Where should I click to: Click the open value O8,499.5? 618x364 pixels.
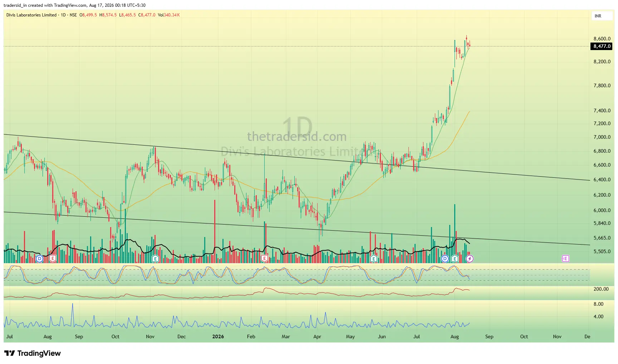coord(88,15)
